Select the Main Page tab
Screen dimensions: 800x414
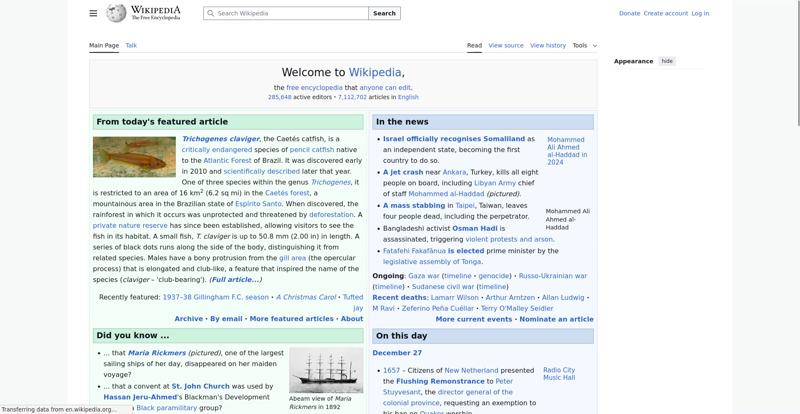tap(104, 45)
